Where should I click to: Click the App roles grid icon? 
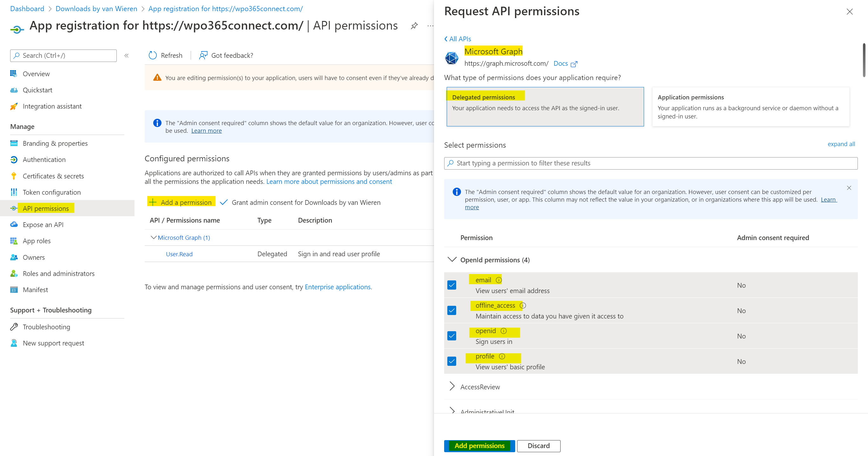tap(13, 241)
